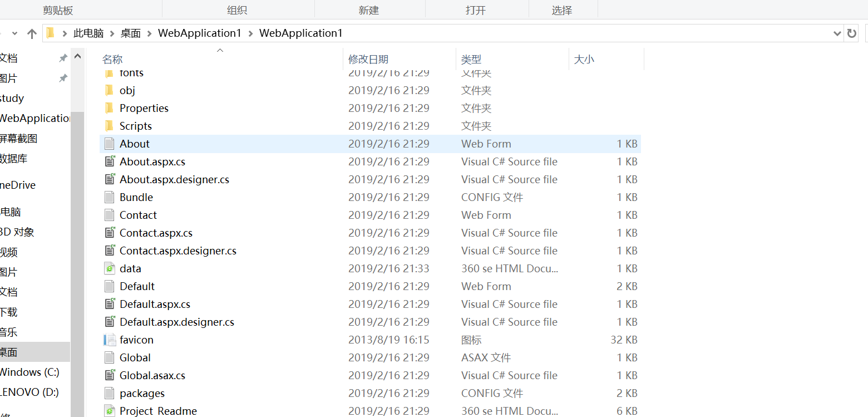Click the packages config file icon

tap(109, 393)
